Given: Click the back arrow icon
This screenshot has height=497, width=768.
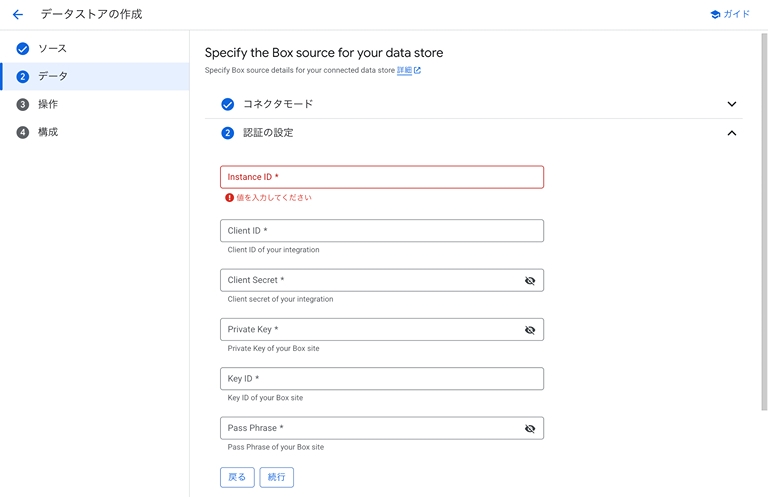Looking at the screenshot, I should (x=17, y=15).
